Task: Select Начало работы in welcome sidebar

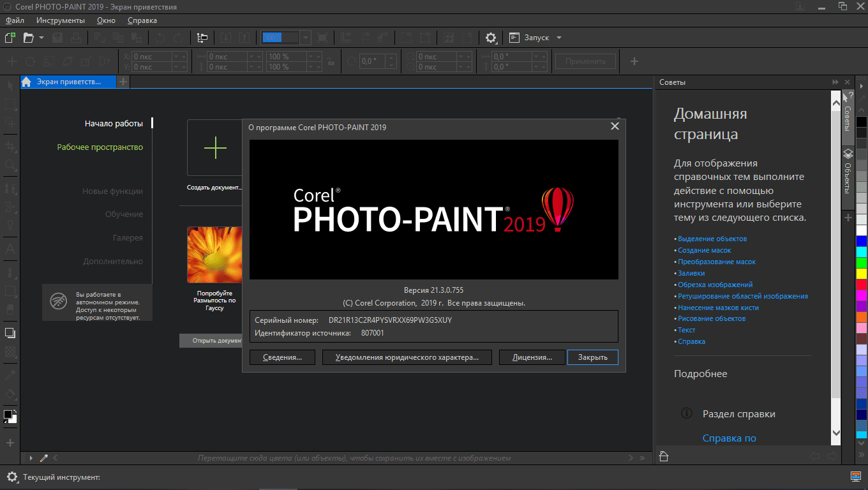Action: click(114, 123)
